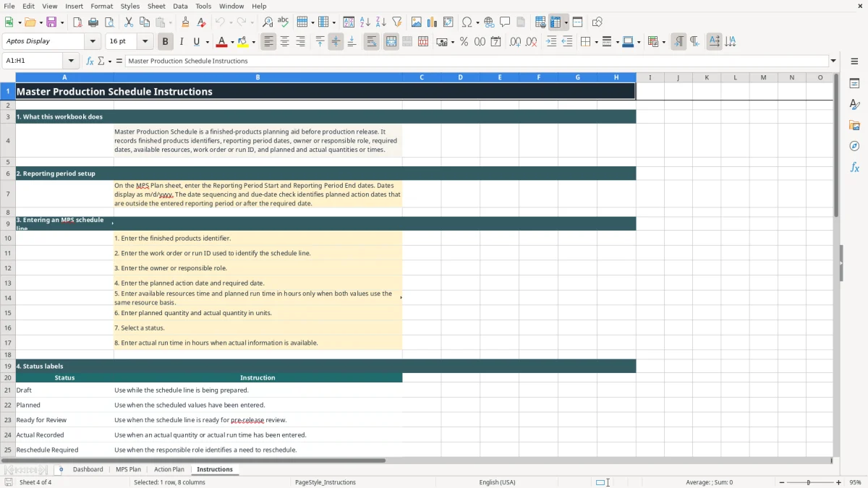Open the sidebar Functions fx panel
The width and height of the screenshot is (868, 488).
(854, 167)
